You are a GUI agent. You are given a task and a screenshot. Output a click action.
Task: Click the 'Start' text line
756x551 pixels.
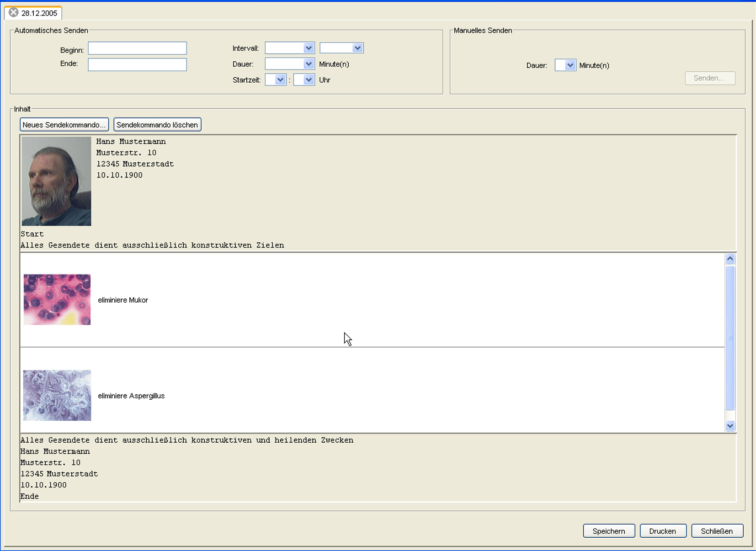point(32,234)
